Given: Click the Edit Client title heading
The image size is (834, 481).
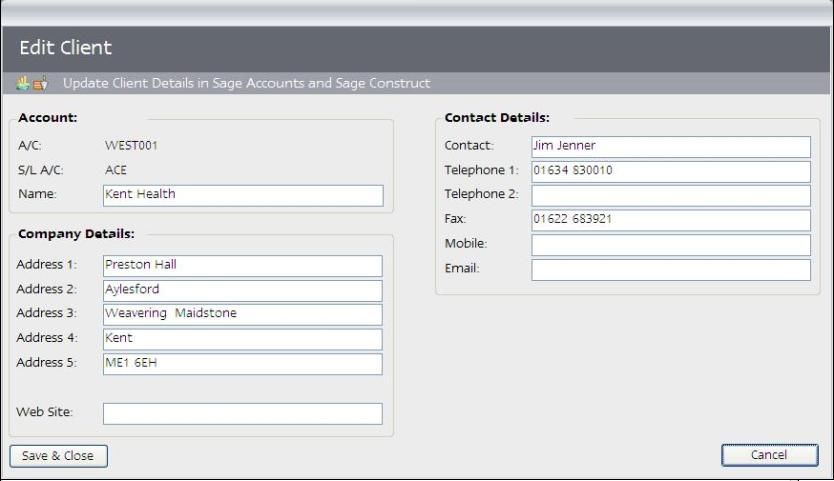Looking at the screenshot, I should [x=66, y=48].
